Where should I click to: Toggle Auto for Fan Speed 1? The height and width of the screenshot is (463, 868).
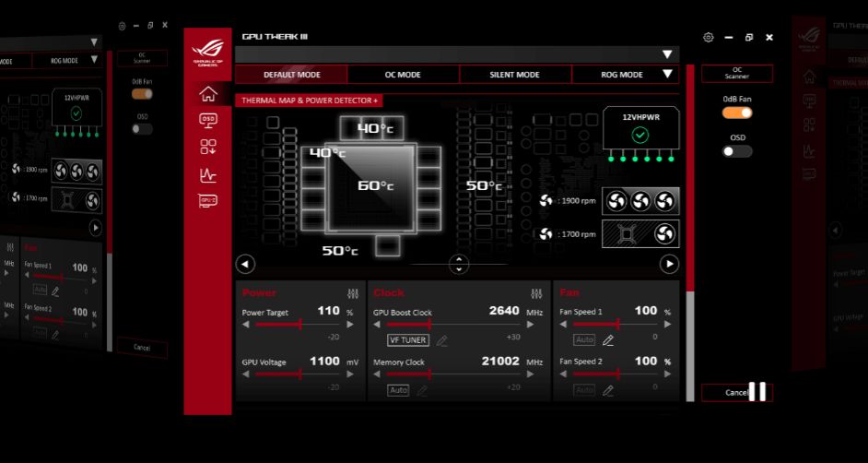[584, 339]
